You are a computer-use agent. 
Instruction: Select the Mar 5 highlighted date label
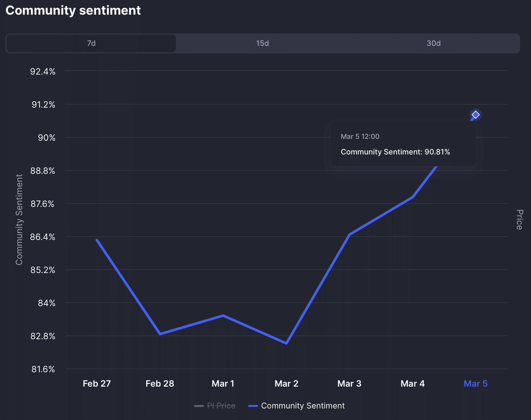(x=475, y=383)
